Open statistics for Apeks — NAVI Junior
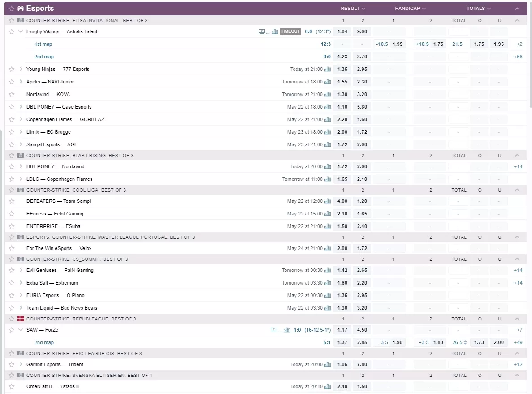 (x=328, y=82)
